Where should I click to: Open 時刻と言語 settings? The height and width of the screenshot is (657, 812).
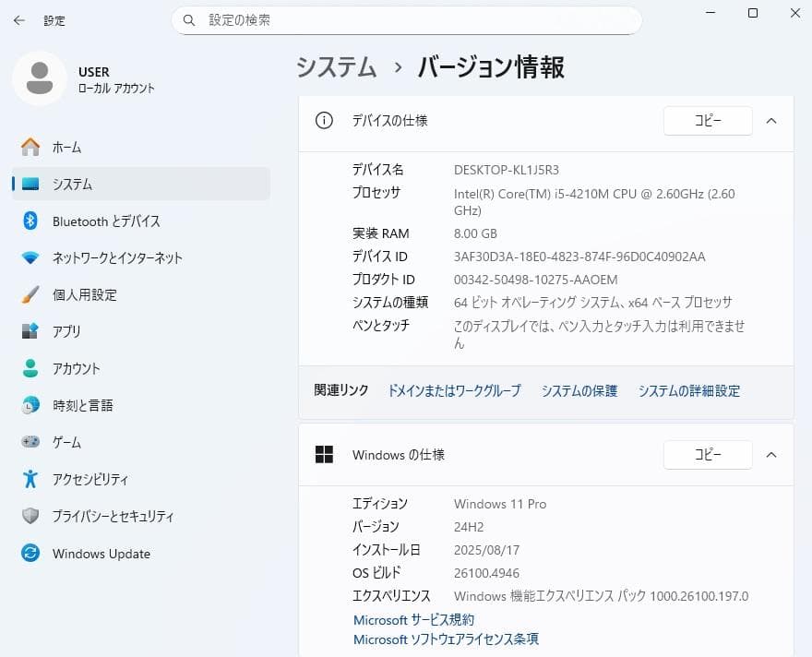[x=141, y=405]
